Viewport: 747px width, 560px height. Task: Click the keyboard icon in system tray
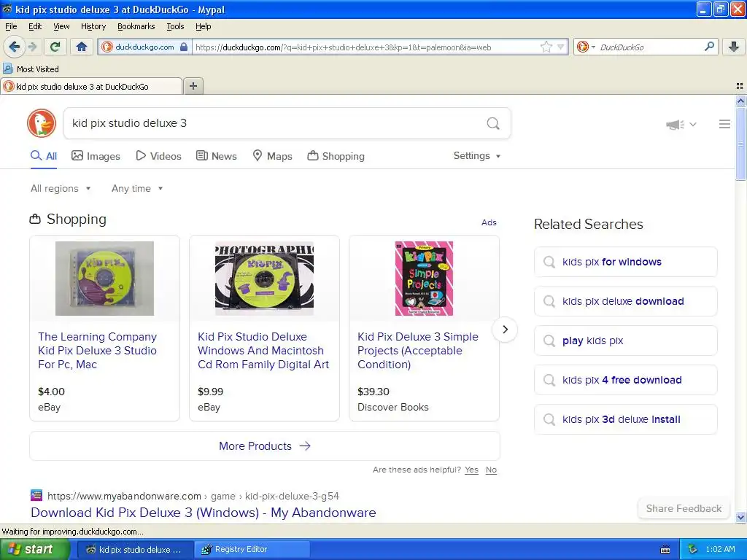click(665, 550)
